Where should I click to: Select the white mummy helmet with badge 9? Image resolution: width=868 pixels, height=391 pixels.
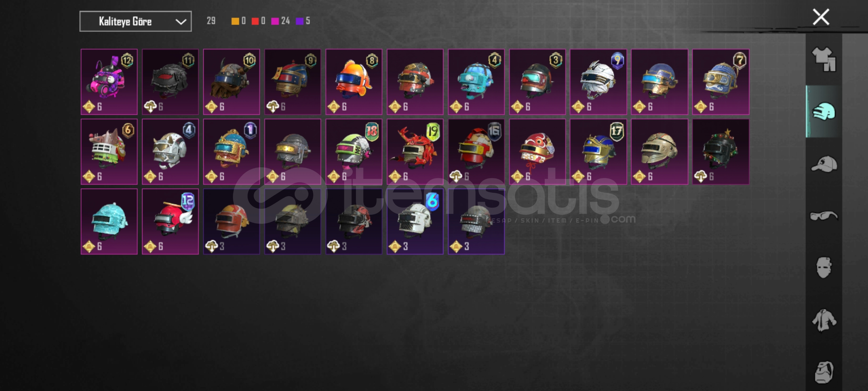click(599, 82)
